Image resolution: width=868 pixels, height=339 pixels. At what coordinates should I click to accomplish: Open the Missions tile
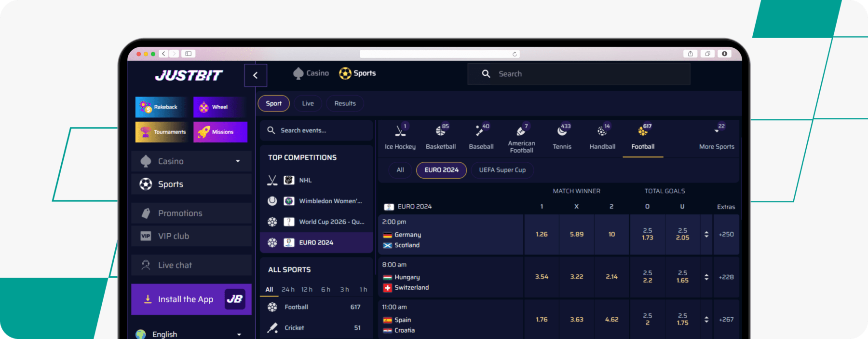click(220, 132)
